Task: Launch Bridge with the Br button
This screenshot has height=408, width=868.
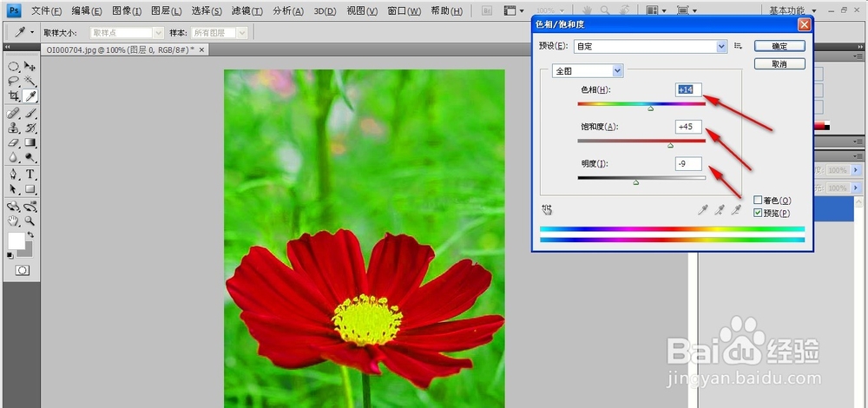Action: pyautogui.click(x=487, y=10)
